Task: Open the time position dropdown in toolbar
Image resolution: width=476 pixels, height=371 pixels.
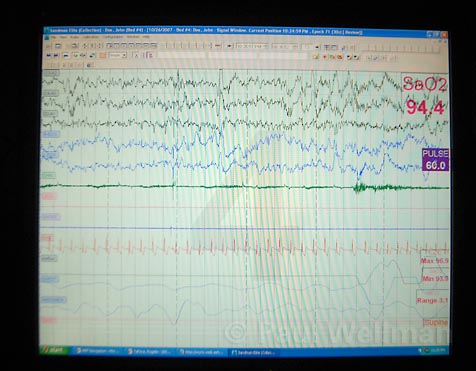Action: tap(252, 46)
